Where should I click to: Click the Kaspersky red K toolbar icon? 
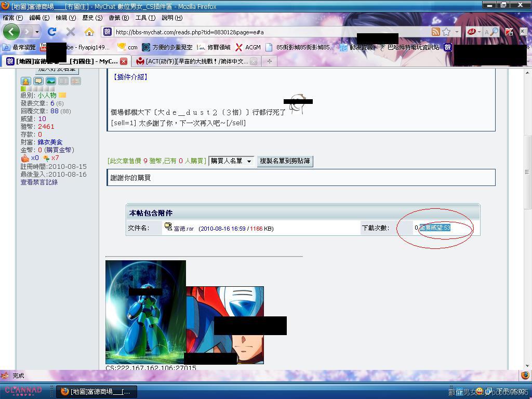coord(509,32)
